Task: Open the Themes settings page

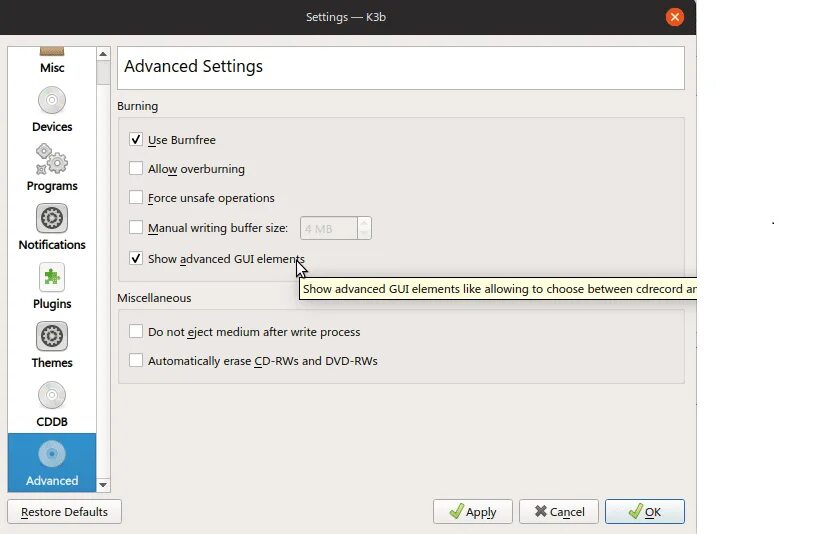Action: 52,346
